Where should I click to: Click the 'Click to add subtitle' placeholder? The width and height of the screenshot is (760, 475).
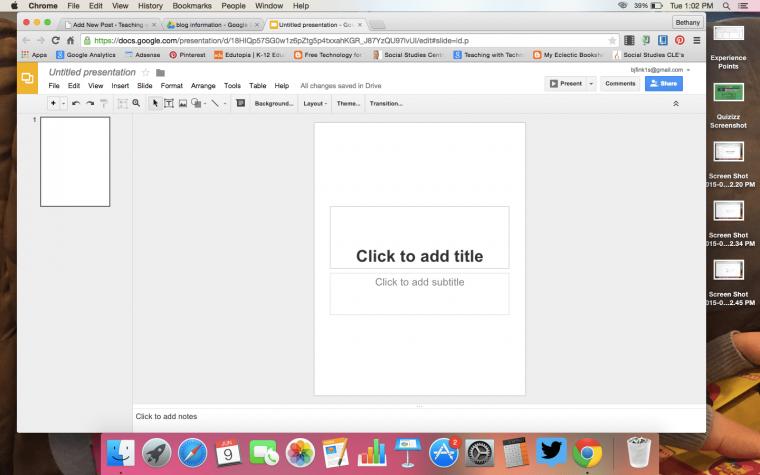[419, 294]
